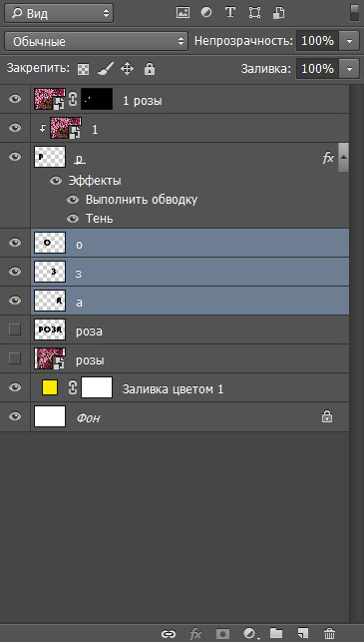Create new fill or adjustment layer
The height and width of the screenshot is (642, 364).
[250, 633]
